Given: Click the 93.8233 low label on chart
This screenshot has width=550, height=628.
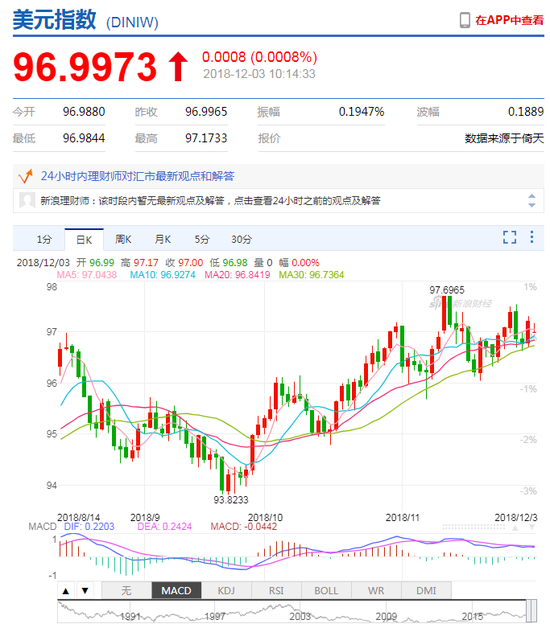Looking at the screenshot, I should click(231, 499).
